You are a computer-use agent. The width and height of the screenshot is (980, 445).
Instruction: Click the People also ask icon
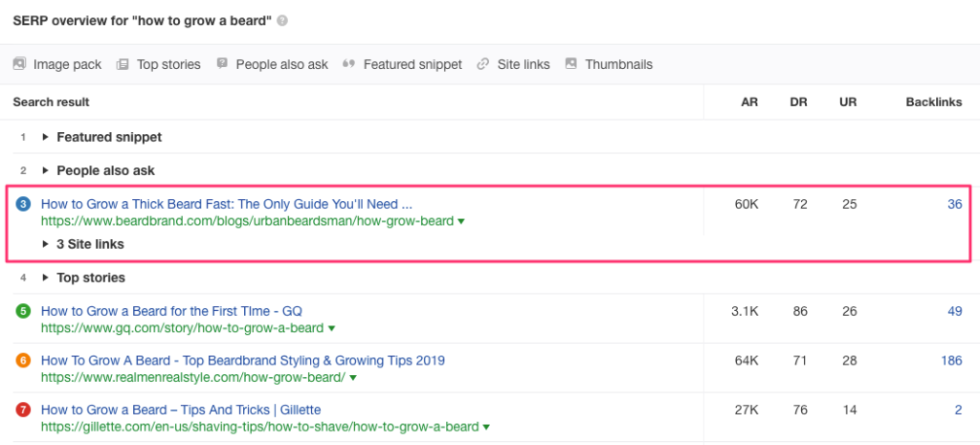(222, 64)
